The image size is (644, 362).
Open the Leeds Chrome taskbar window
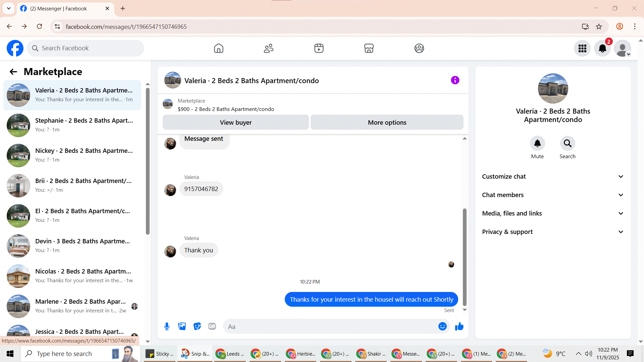230,354
